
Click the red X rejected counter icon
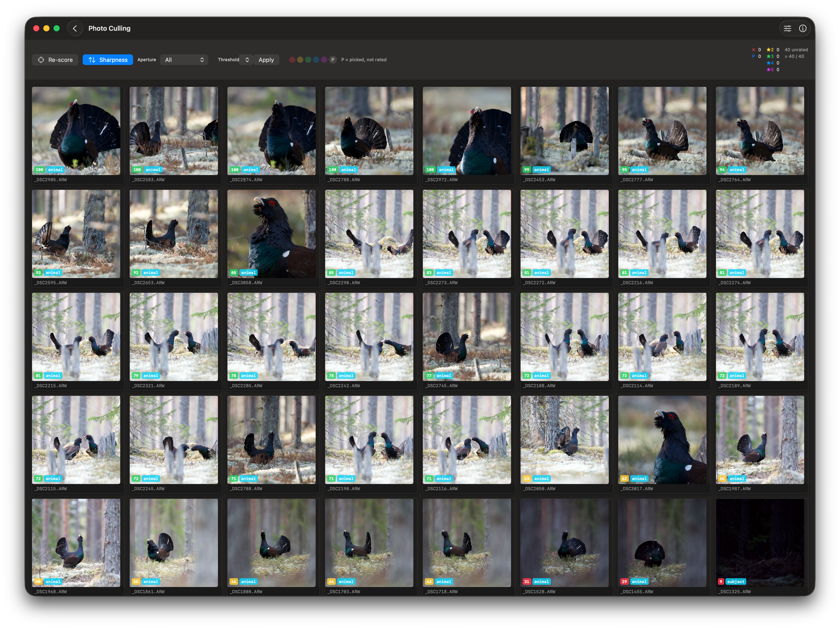(x=753, y=50)
